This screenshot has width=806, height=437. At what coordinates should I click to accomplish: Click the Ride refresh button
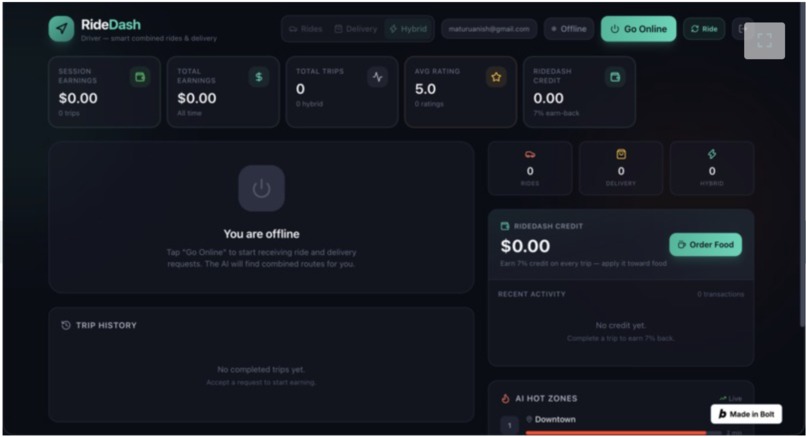704,29
